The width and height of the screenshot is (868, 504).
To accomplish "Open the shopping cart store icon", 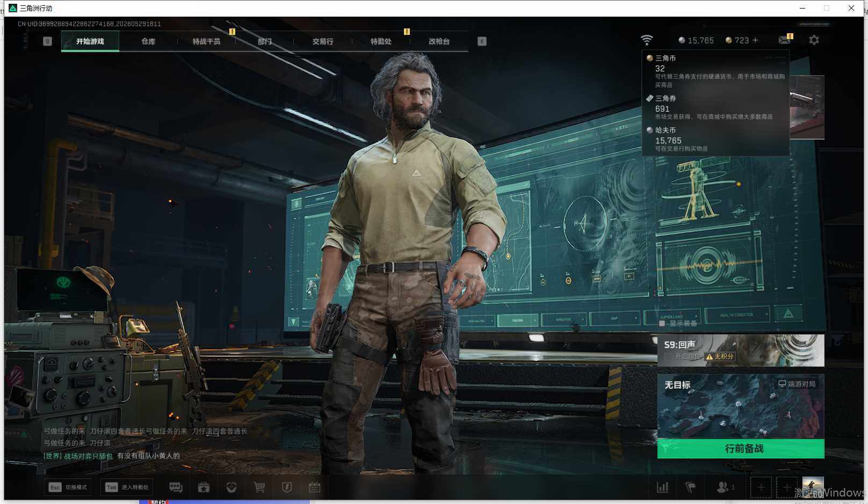I will [x=259, y=487].
